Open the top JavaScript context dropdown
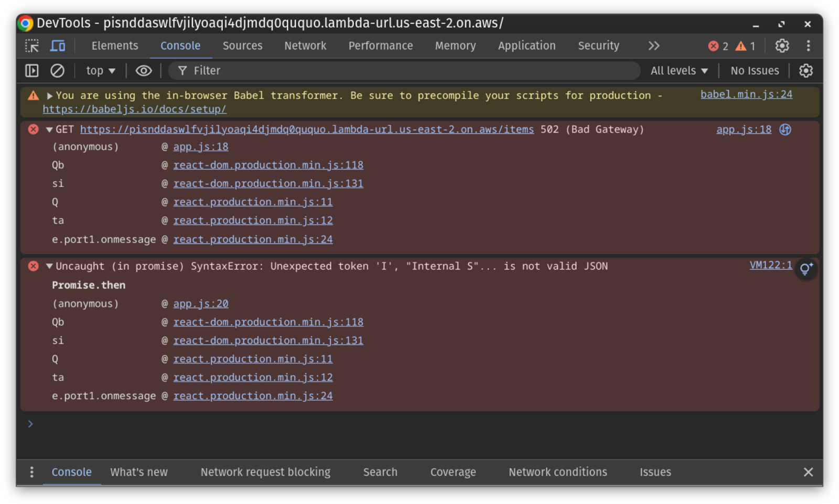 point(101,71)
